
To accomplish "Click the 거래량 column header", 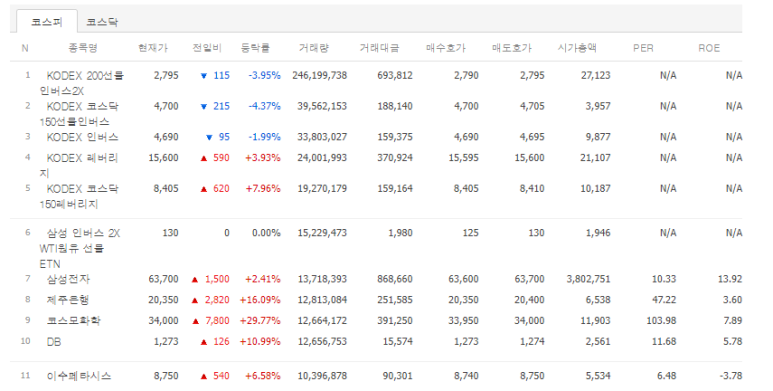I will (x=314, y=48).
